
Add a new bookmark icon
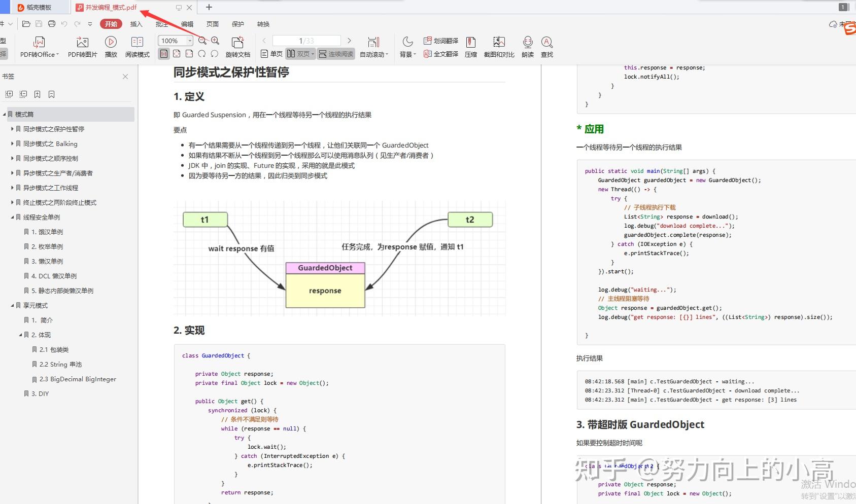coord(37,94)
